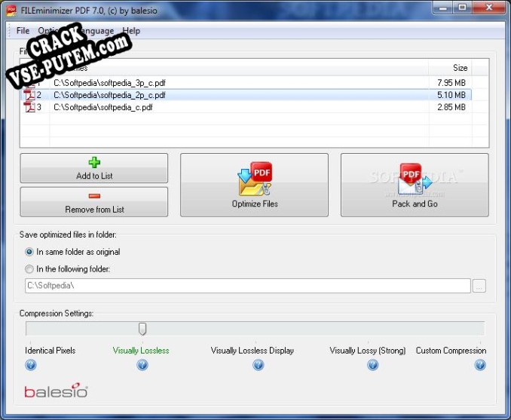Set slider to Identical Pixels label
Screen dimensions: 511x420
tap(50, 351)
